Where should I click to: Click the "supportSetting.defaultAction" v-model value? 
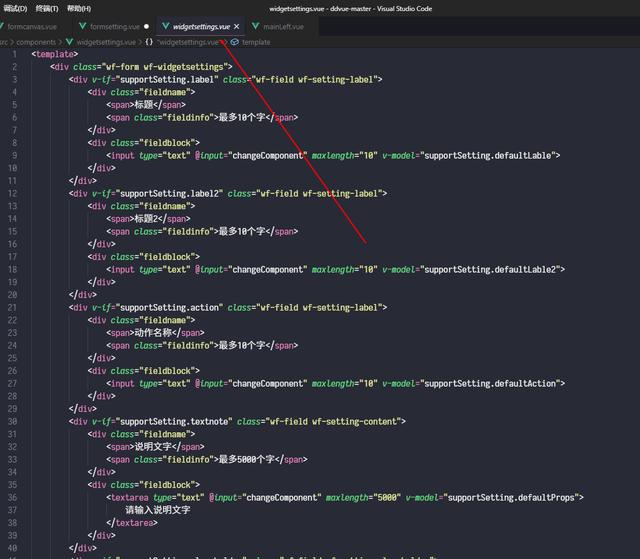point(490,384)
